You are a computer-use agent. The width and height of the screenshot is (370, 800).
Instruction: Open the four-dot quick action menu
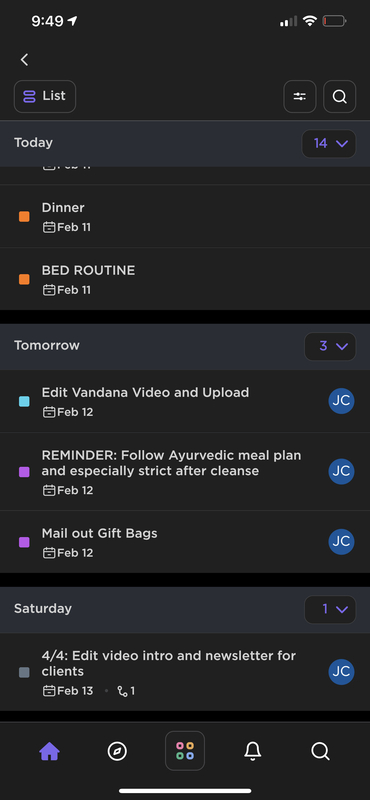point(185,751)
